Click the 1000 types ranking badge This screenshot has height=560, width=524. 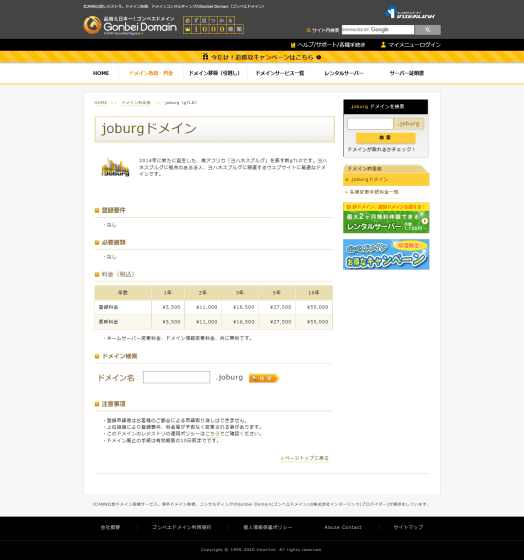point(213,25)
